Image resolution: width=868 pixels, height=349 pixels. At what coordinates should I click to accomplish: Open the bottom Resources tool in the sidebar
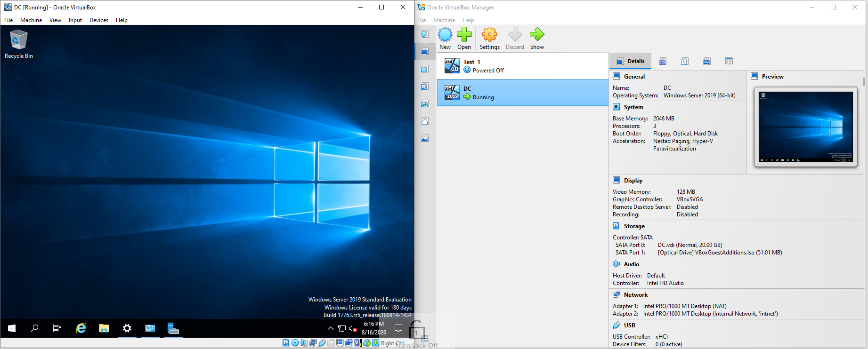(424, 138)
